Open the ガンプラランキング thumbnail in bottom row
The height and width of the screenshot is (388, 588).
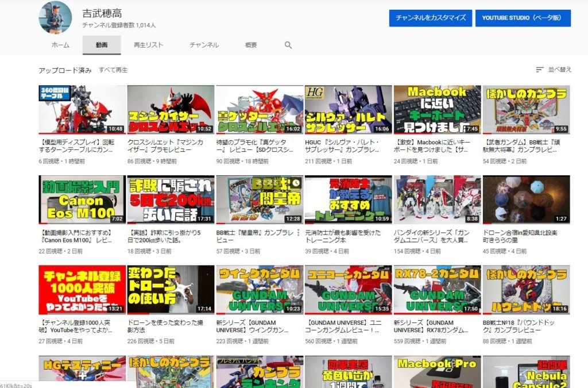(x=260, y=371)
